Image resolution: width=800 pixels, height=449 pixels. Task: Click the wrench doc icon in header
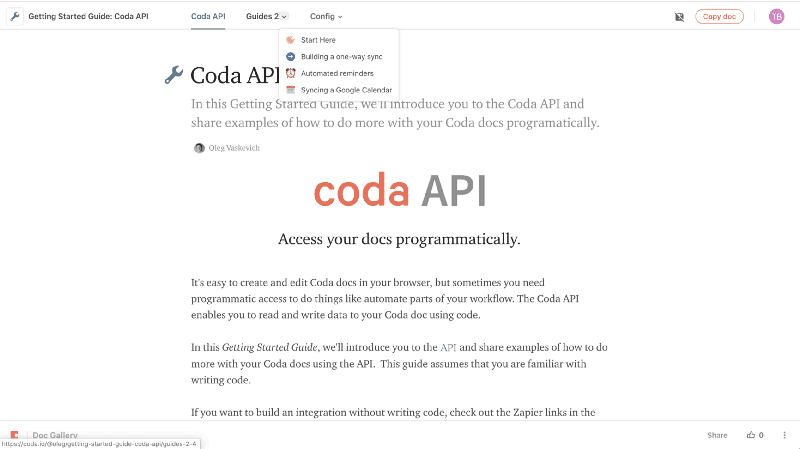(x=15, y=16)
